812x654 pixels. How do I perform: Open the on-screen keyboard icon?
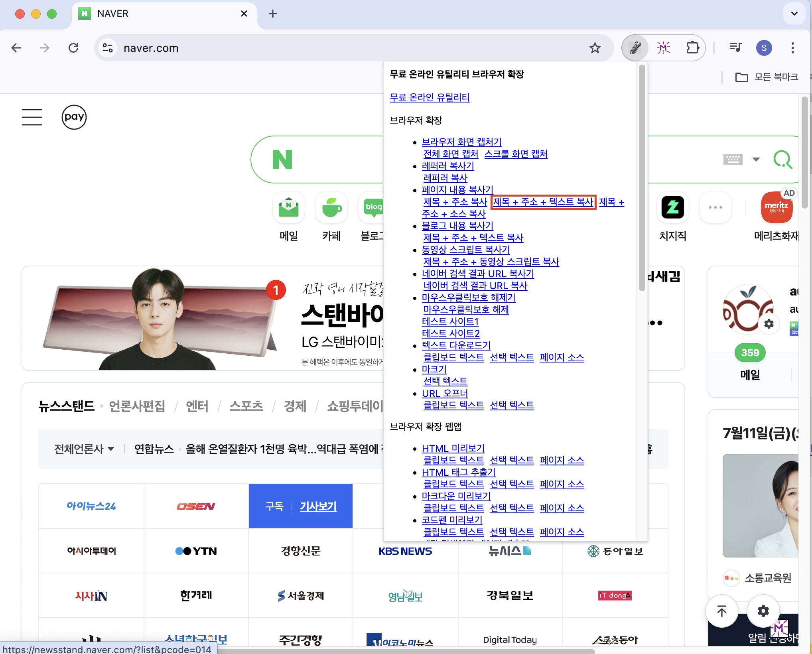(x=733, y=160)
